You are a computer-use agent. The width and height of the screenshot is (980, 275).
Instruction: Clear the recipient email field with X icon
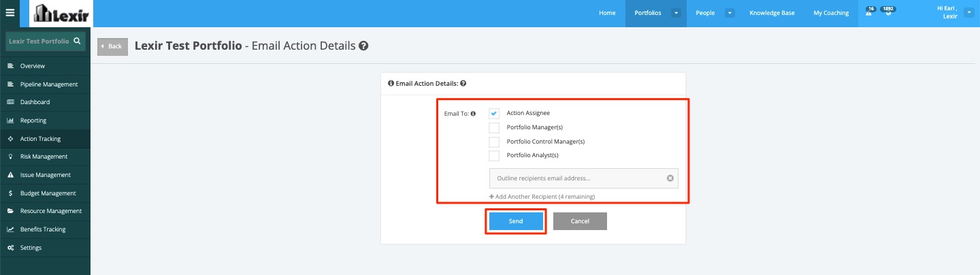point(670,178)
